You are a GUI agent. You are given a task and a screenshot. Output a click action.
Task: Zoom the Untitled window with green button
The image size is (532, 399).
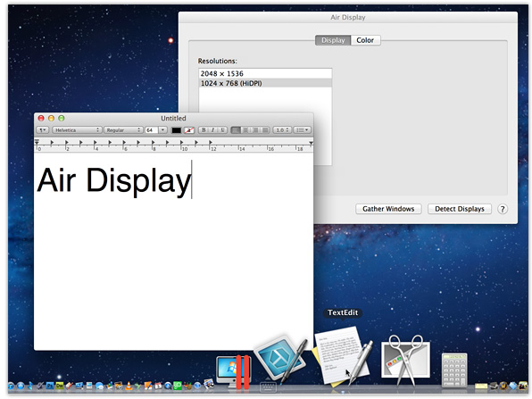(62, 118)
